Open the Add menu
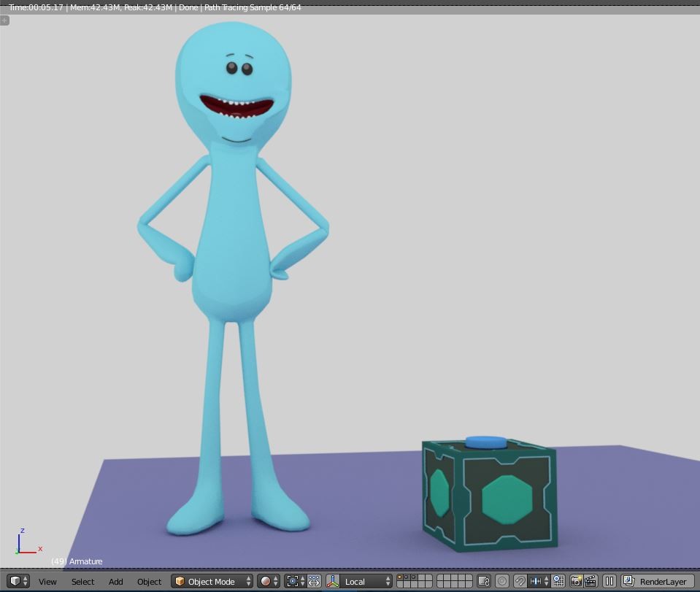 click(115, 581)
